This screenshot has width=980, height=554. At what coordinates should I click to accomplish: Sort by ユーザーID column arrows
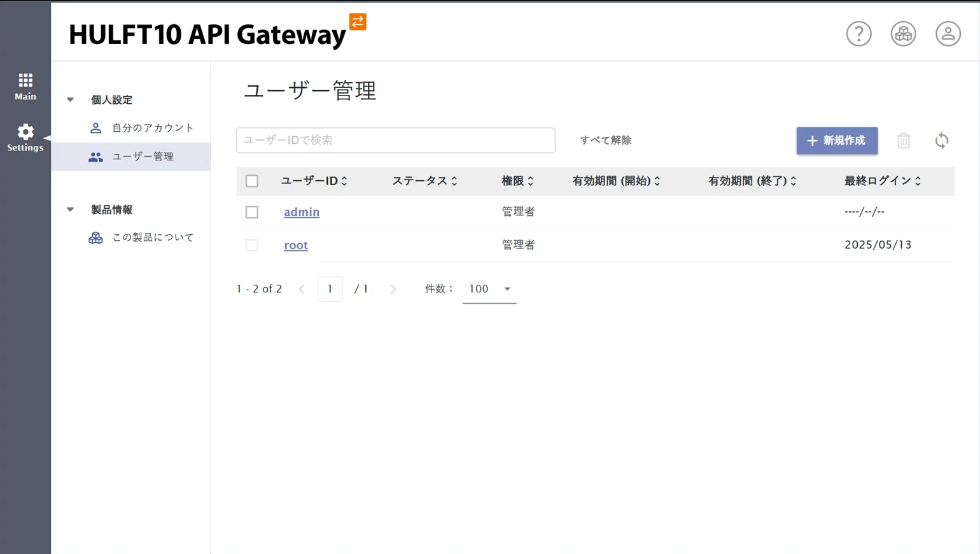point(344,181)
